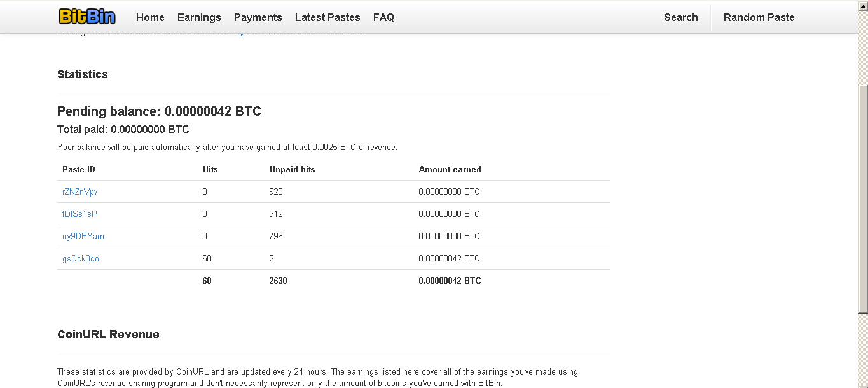Viewport: 868px width, 388px height.
Task: Click the "Amount earned" column header
Action: [x=450, y=169]
